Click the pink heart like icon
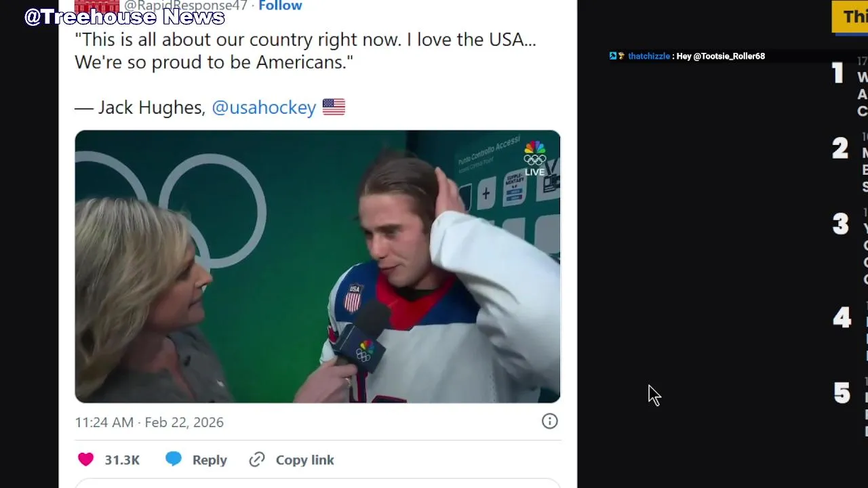Screen dimensions: 868x488 click(x=85, y=460)
